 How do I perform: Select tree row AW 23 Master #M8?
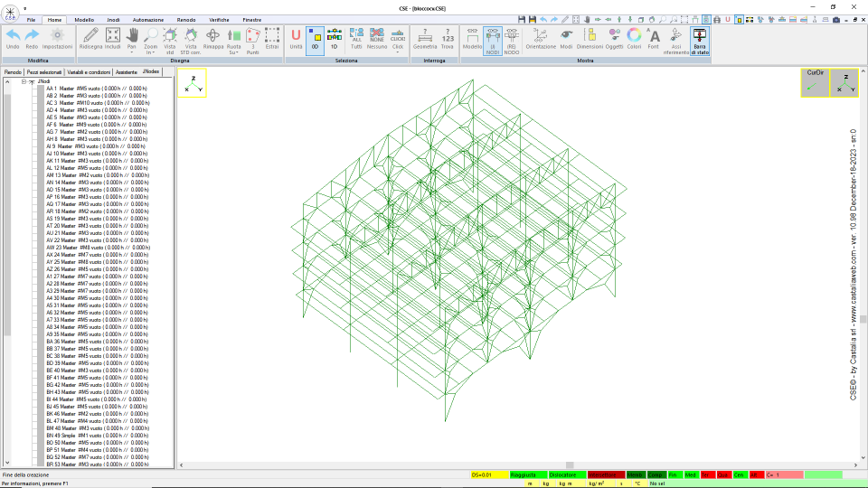98,248
